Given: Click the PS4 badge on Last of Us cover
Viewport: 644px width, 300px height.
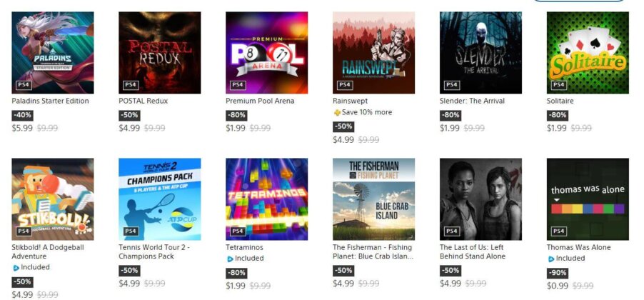Looking at the screenshot, I should 451,231.
